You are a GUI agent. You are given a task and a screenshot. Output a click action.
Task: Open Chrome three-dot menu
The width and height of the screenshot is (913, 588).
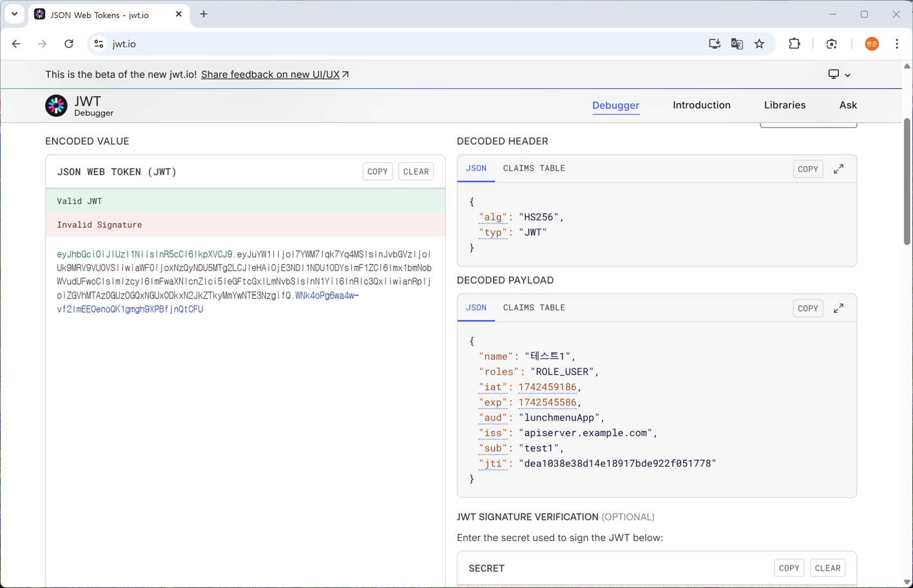[x=897, y=44]
